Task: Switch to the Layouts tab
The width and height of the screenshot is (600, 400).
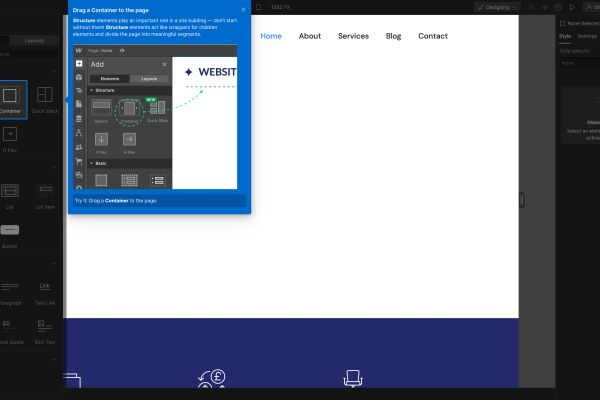Action: click(x=34, y=41)
